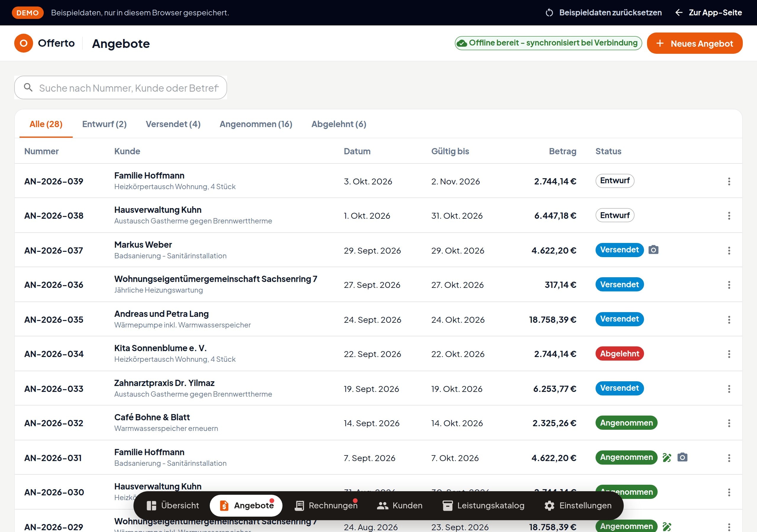Screen dimensions: 757x532
Task: Click the Zur App-Seite link
Action: pyautogui.click(x=708, y=13)
